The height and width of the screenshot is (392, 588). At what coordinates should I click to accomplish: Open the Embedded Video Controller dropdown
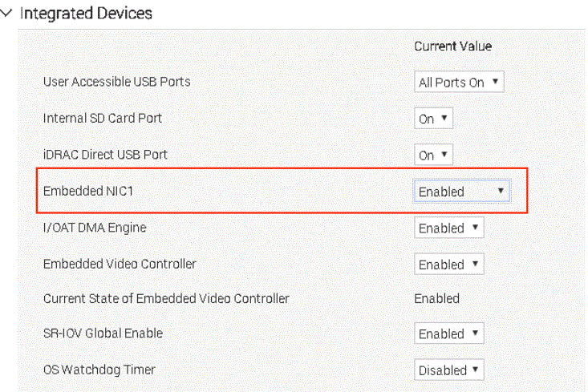coord(449,265)
